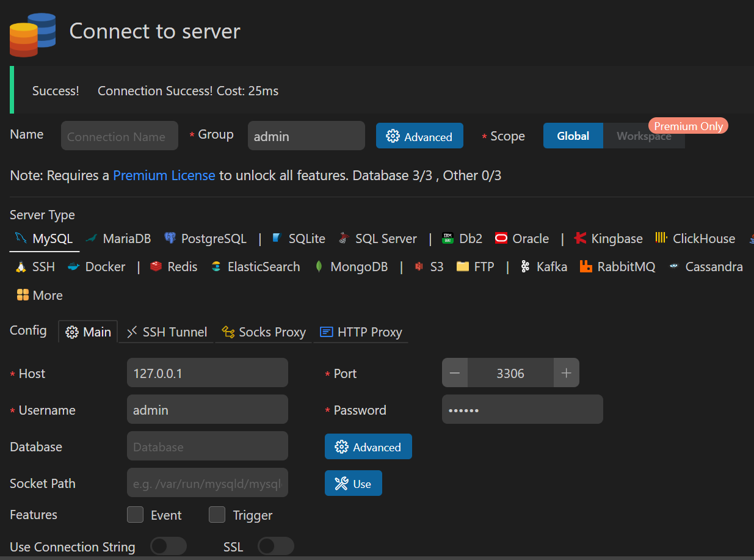
Task: Click the database stack logo
Action: (32, 35)
